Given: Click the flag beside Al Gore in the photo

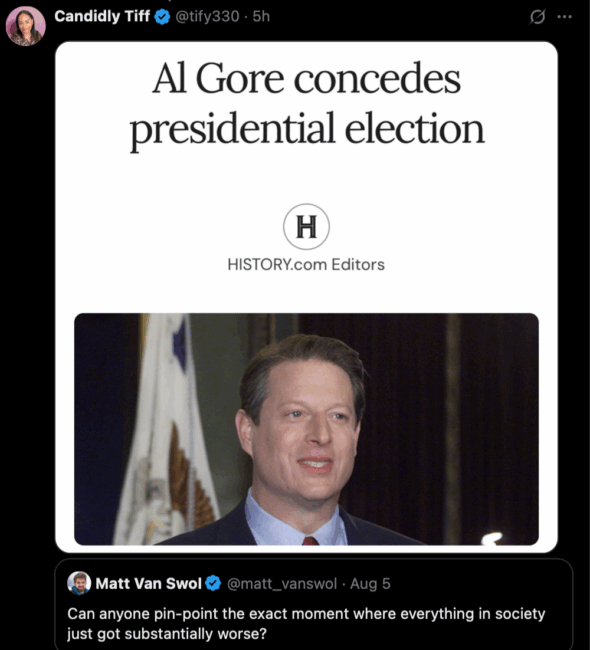Looking at the screenshot, I should 166,429.
